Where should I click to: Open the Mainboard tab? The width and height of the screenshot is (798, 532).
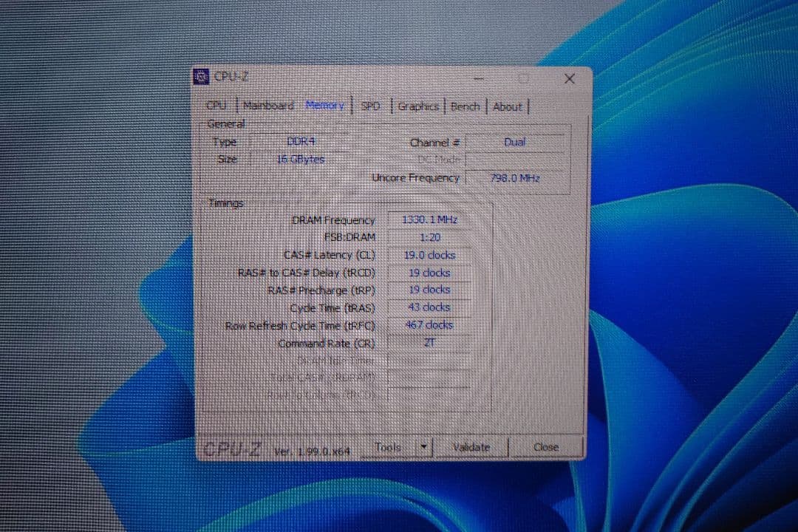(267, 106)
